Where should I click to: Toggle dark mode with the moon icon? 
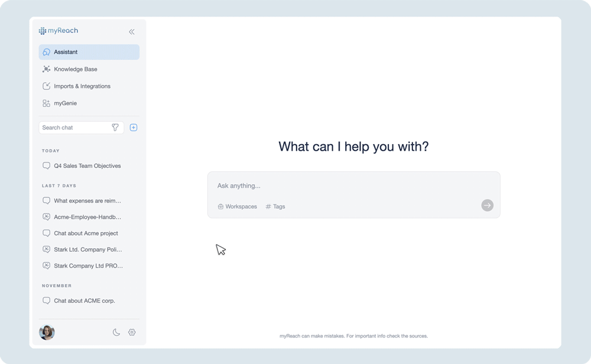[116, 332]
